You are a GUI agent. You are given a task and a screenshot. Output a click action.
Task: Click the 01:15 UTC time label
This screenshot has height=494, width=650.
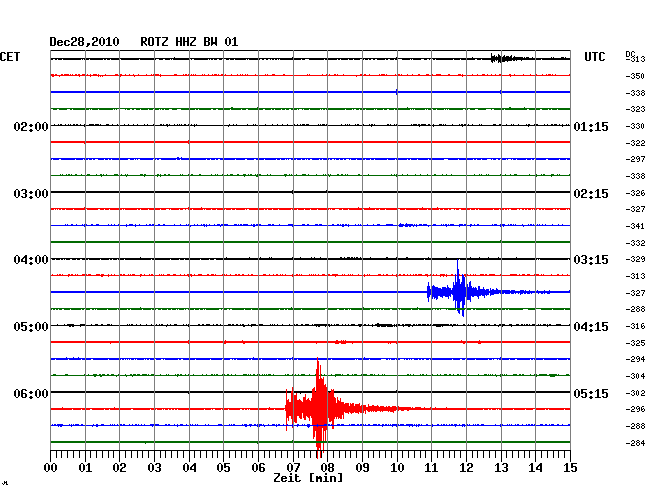click(x=591, y=126)
